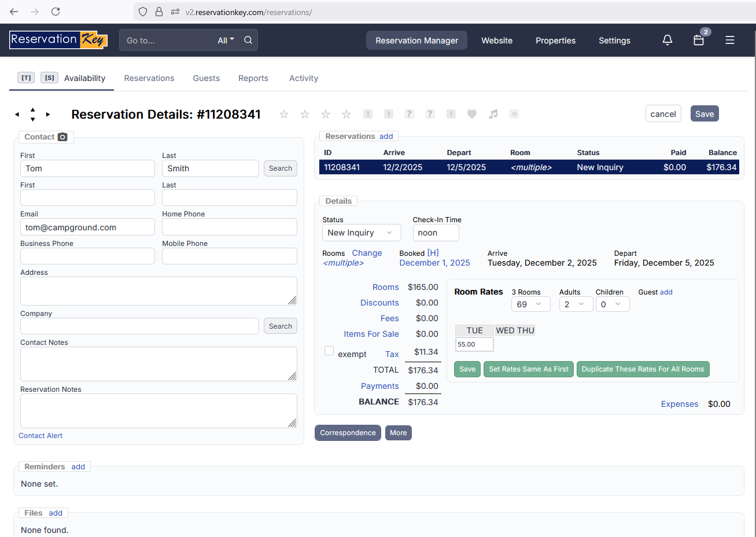Toggle the [T] view button
756x537 pixels.
click(x=26, y=78)
